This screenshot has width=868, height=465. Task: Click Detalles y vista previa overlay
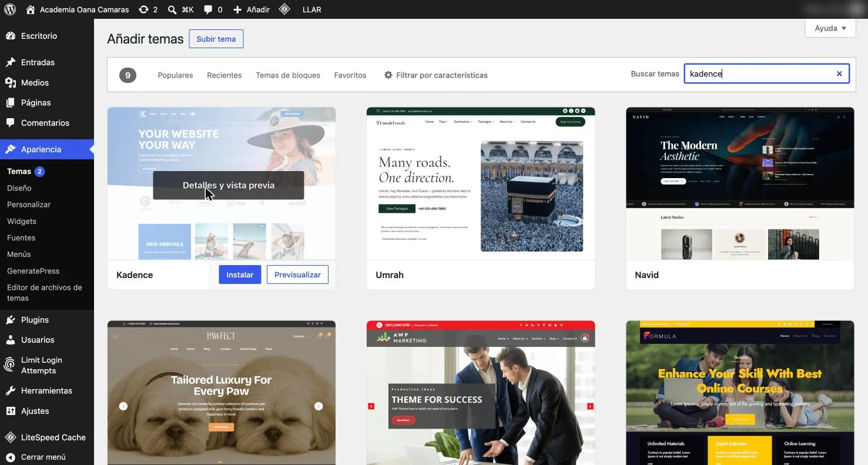tap(229, 185)
